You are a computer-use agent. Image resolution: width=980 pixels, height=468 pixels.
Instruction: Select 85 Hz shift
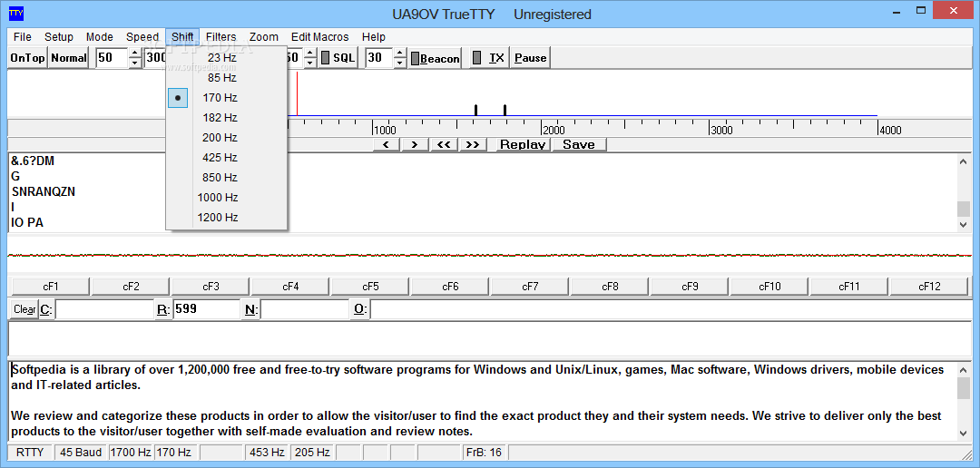pyautogui.click(x=226, y=77)
